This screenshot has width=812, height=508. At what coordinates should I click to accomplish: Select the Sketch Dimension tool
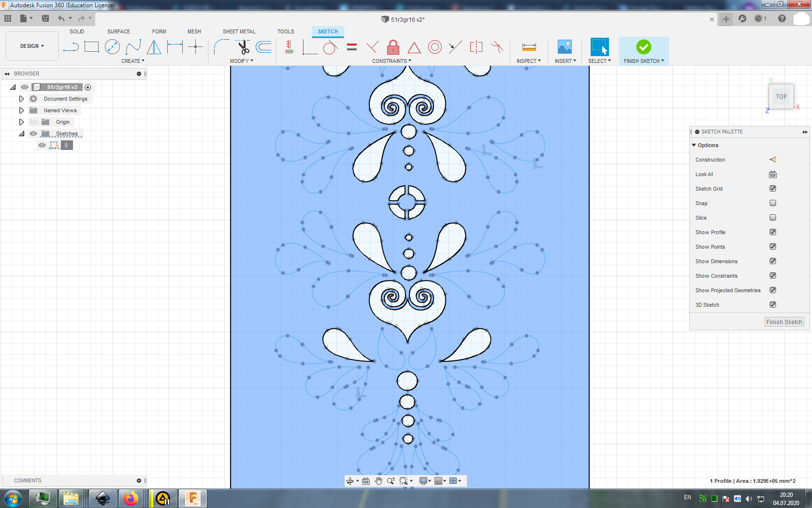175,47
